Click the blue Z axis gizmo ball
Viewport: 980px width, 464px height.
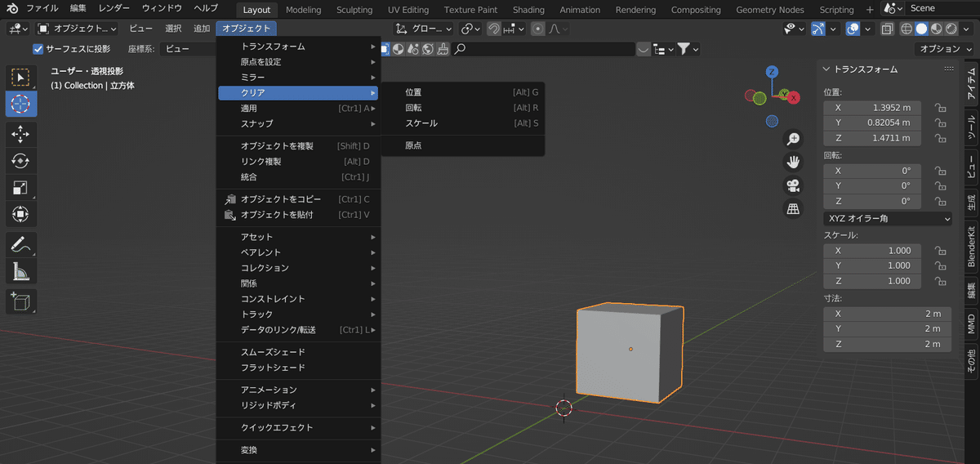[772, 72]
